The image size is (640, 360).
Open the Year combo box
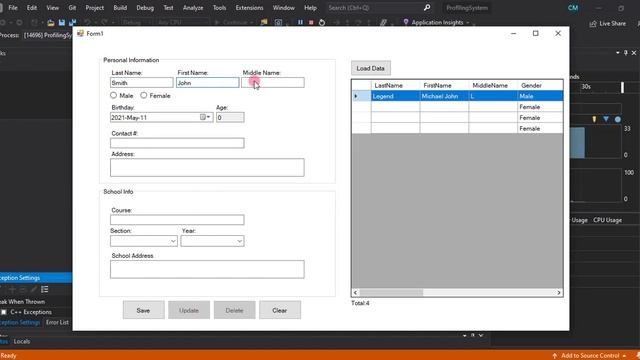(212, 241)
